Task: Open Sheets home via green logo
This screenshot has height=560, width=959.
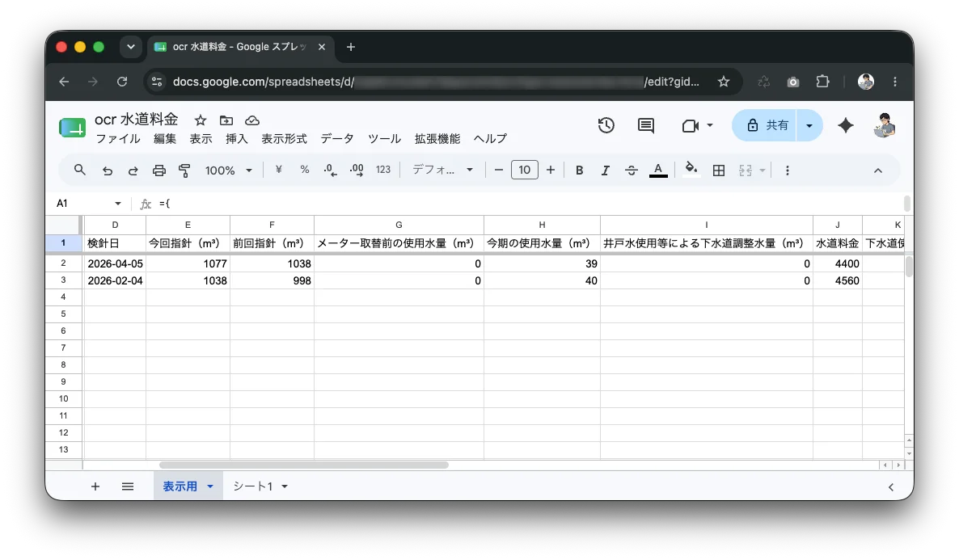Action: pos(72,128)
